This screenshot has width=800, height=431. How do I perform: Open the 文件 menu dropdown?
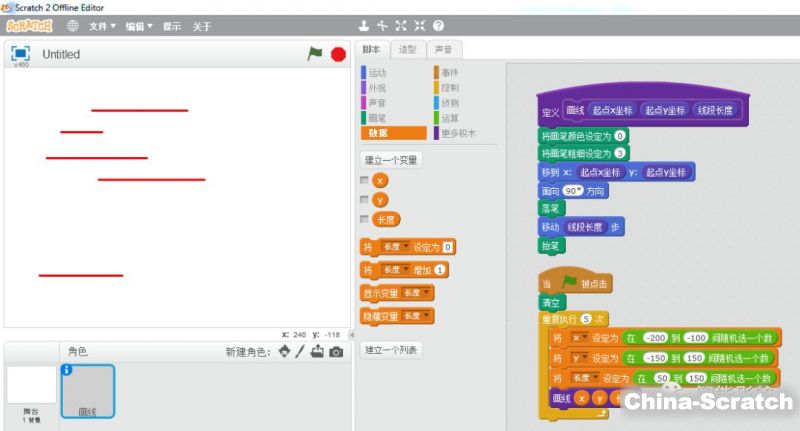(x=102, y=26)
